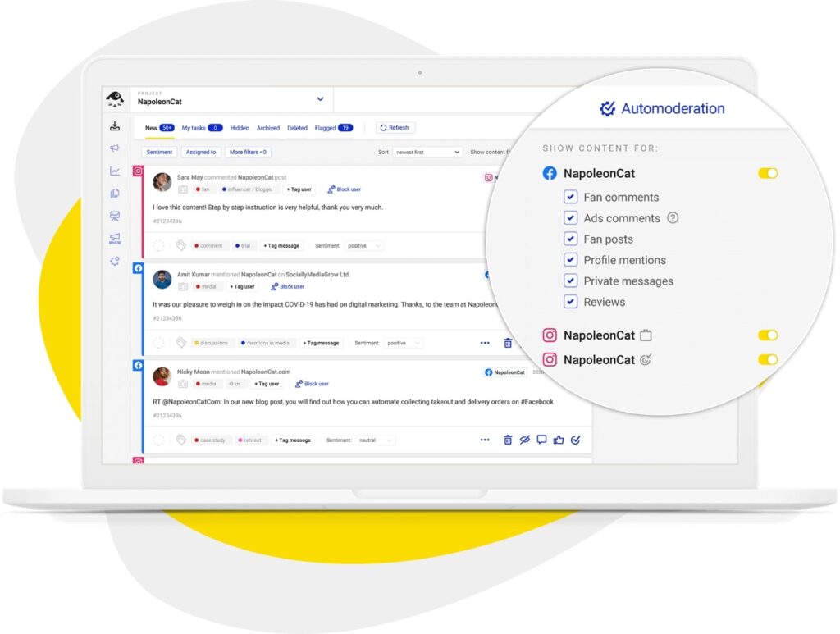Expand More filters

tap(248, 152)
